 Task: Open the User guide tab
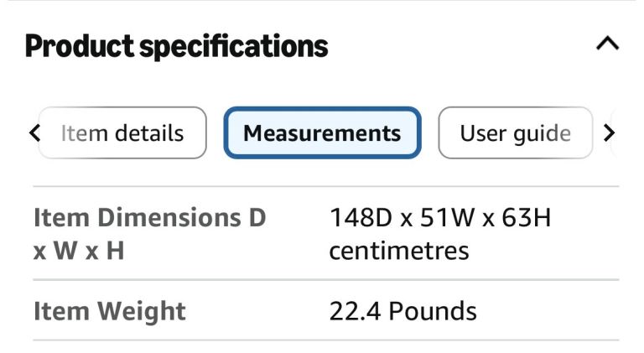coord(515,132)
